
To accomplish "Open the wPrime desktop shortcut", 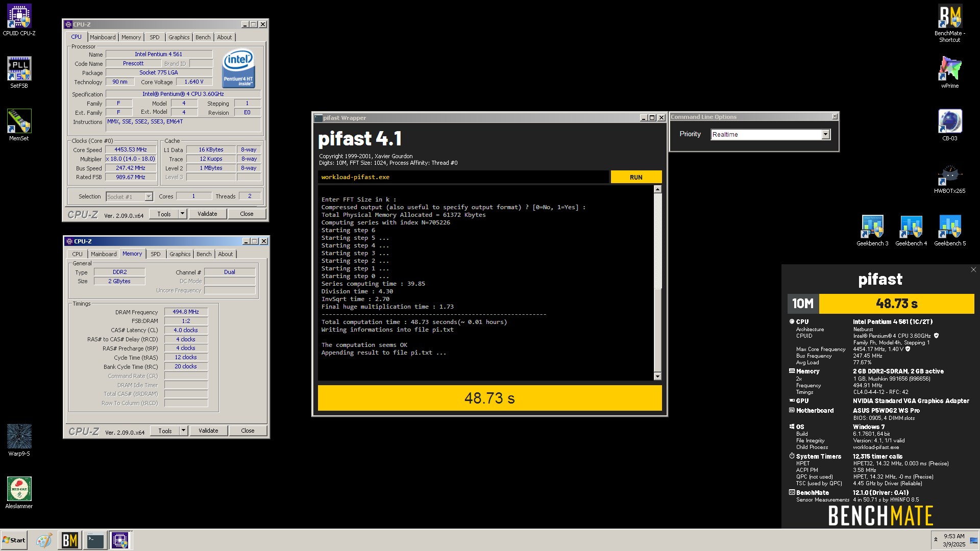I will point(950,72).
